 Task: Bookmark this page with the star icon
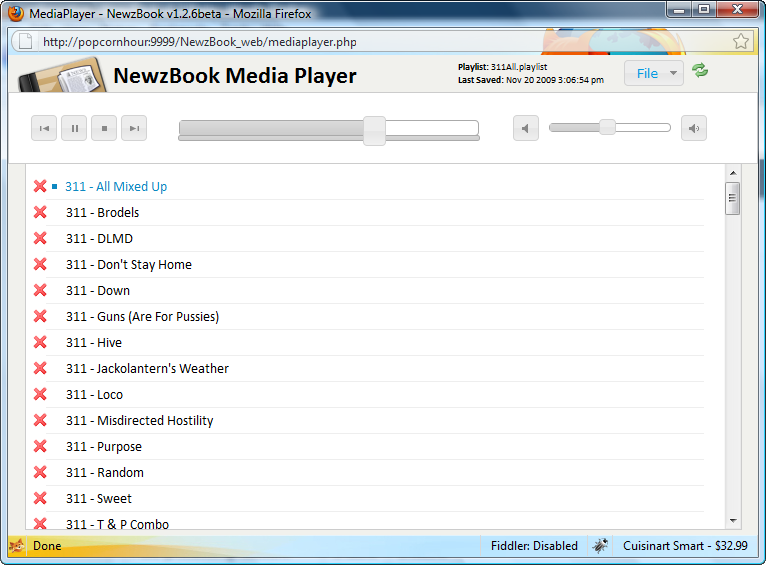pos(741,42)
